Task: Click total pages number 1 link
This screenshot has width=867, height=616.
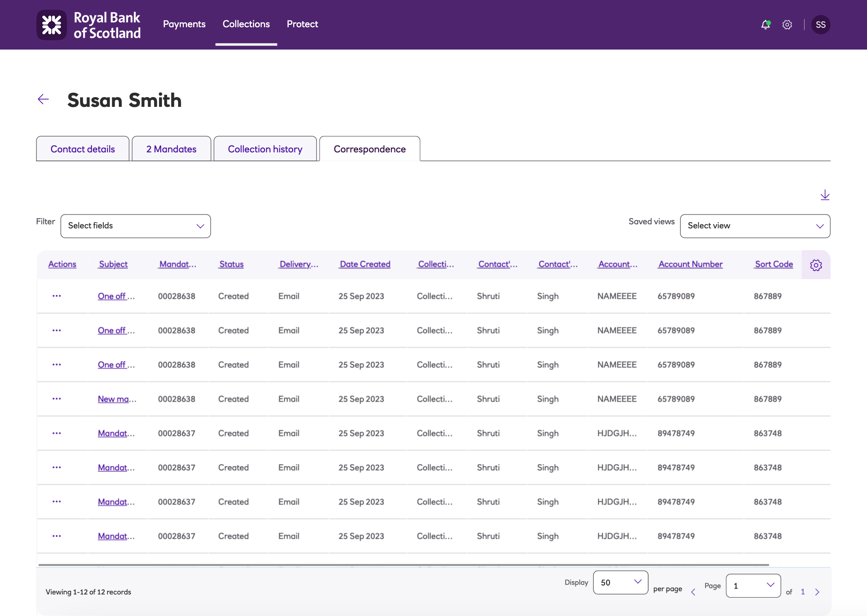Action: click(803, 592)
